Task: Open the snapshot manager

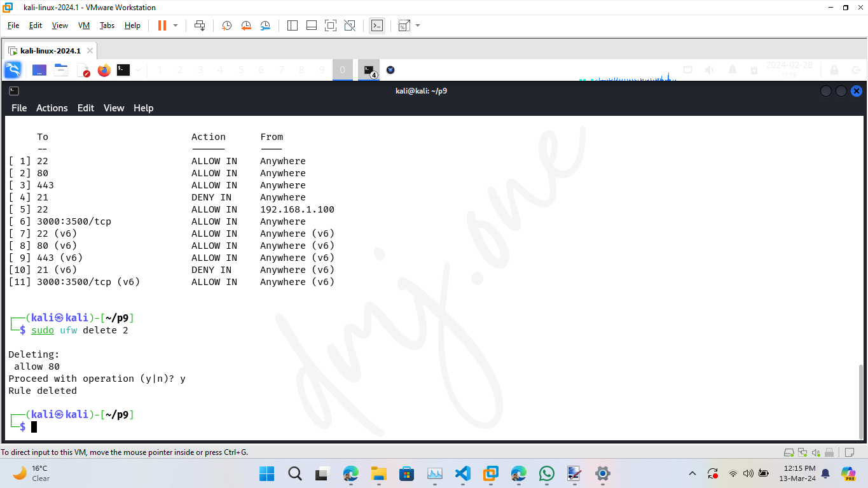Action: pos(265,25)
